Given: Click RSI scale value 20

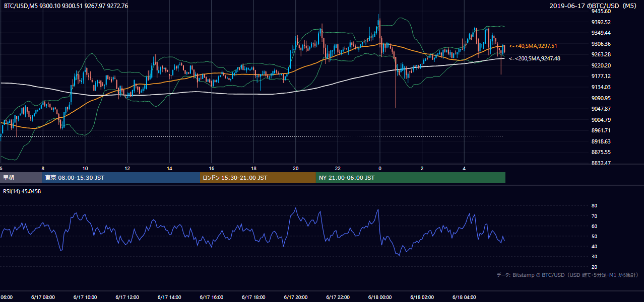Looking at the screenshot, I should [x=595, y=267].
